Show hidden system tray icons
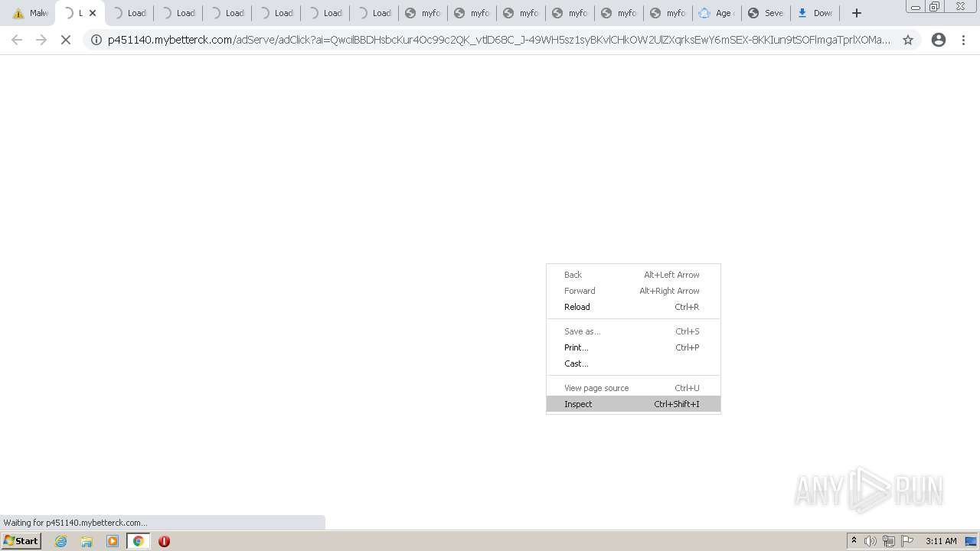This screenshot has width=980, height=551. click(854, 541)
